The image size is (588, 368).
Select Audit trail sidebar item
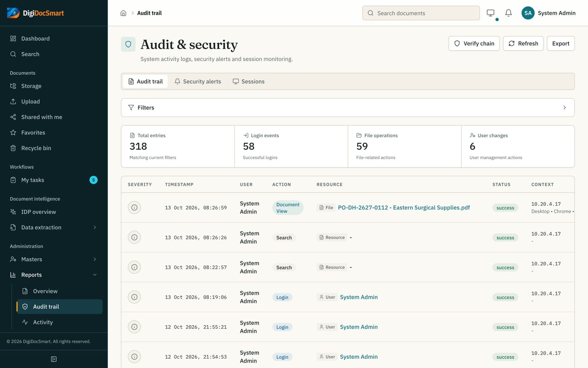tap(60, 307)
